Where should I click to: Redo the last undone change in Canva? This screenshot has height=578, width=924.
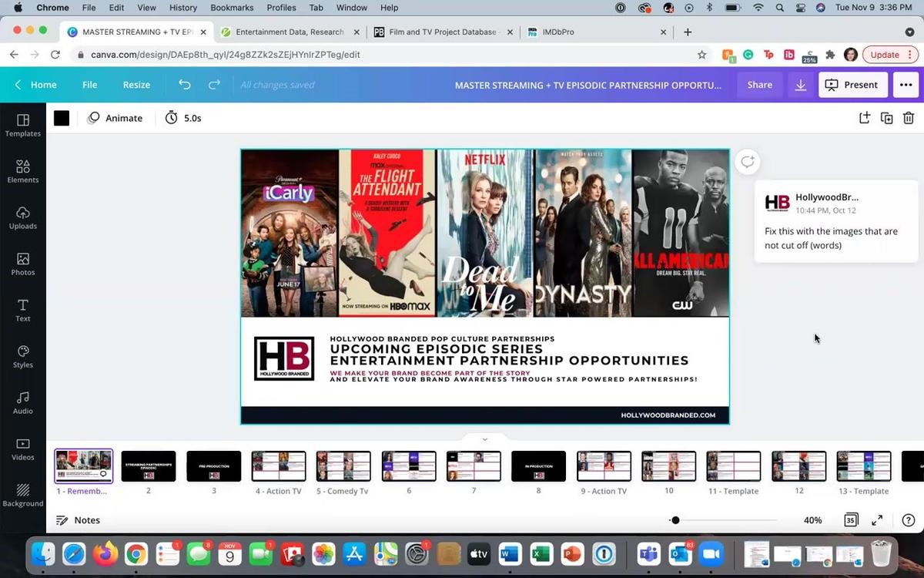pos(215,85)
